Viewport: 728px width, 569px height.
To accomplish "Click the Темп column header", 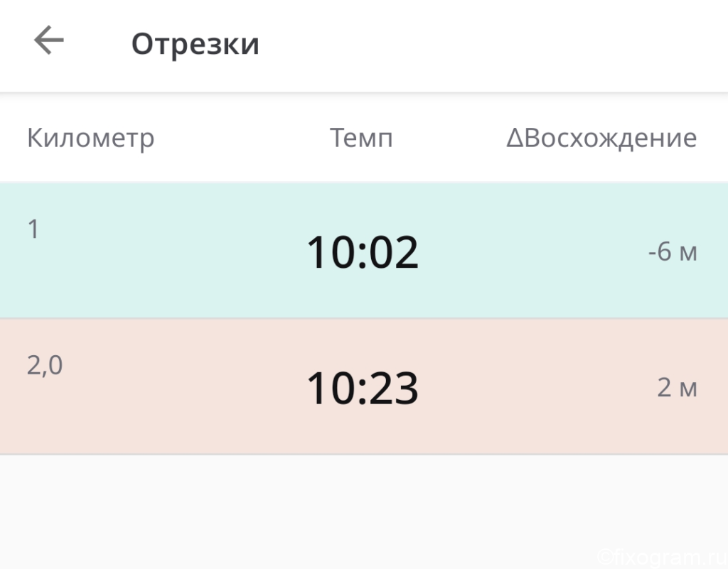I will 361,139.
